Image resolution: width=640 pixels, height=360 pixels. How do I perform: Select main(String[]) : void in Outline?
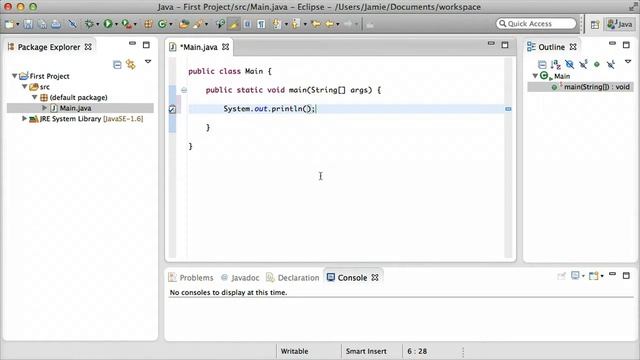pos(580,87)
